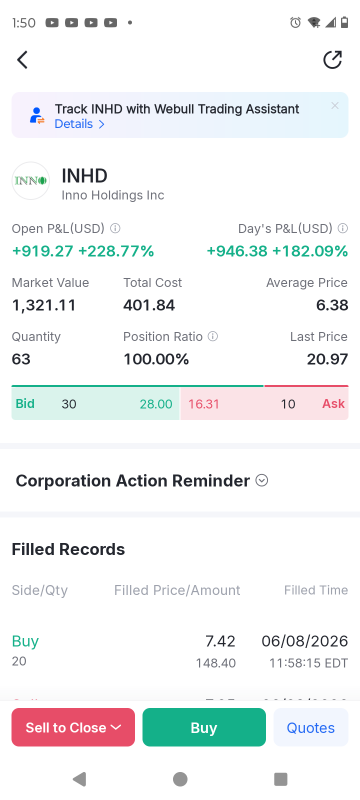
Task: Tap the INHD company logo
Action: [31, 181]
